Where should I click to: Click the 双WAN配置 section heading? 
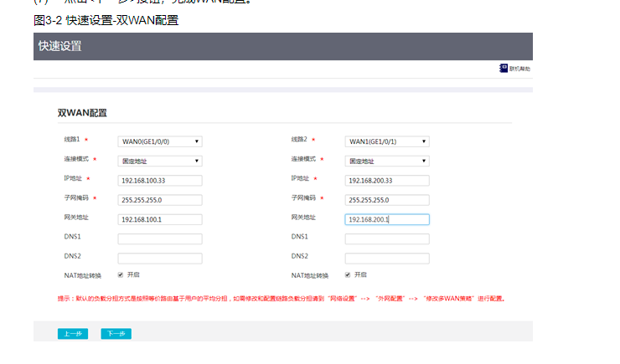coord(82,113)
